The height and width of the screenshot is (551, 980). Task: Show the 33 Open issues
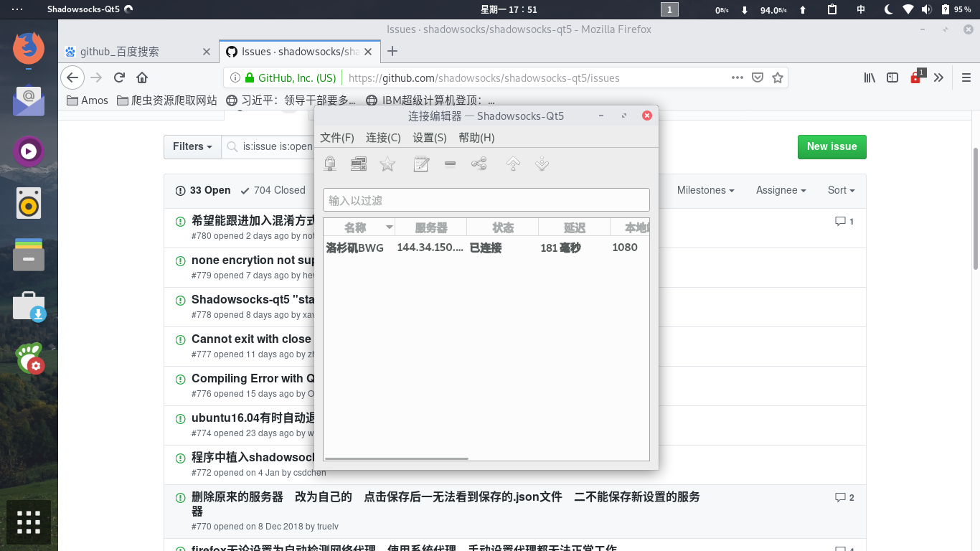click(x=203, y=190)
